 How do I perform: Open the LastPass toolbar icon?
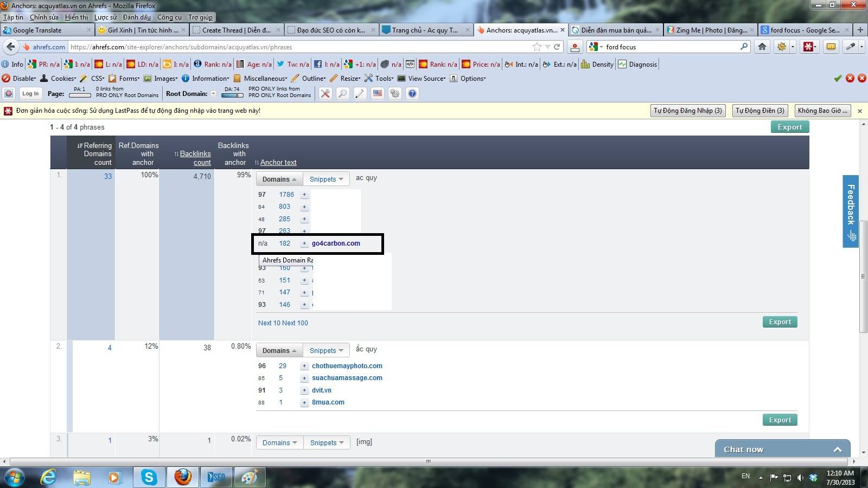pyautogui.click(x=808, y=47)
